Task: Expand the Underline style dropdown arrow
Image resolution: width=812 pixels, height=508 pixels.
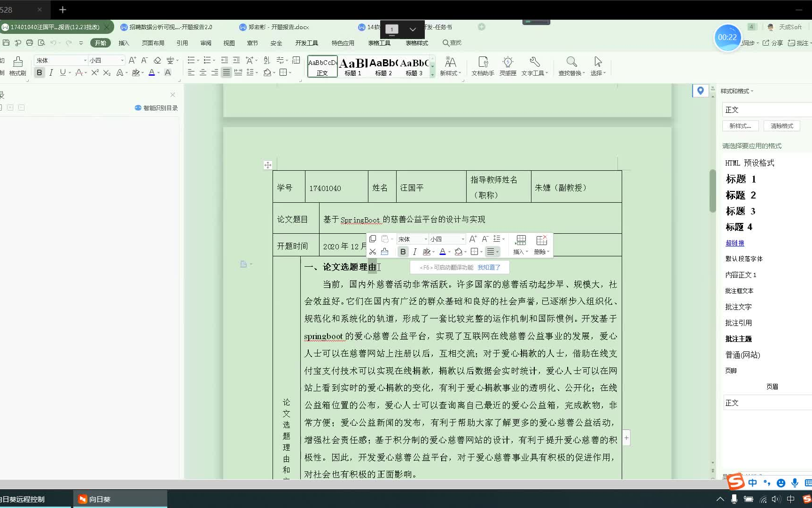Action: tap(70, 72)
